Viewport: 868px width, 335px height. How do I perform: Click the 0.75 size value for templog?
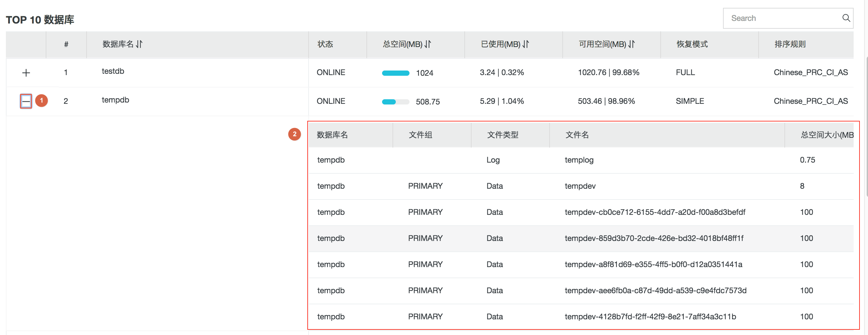[807, 160]
